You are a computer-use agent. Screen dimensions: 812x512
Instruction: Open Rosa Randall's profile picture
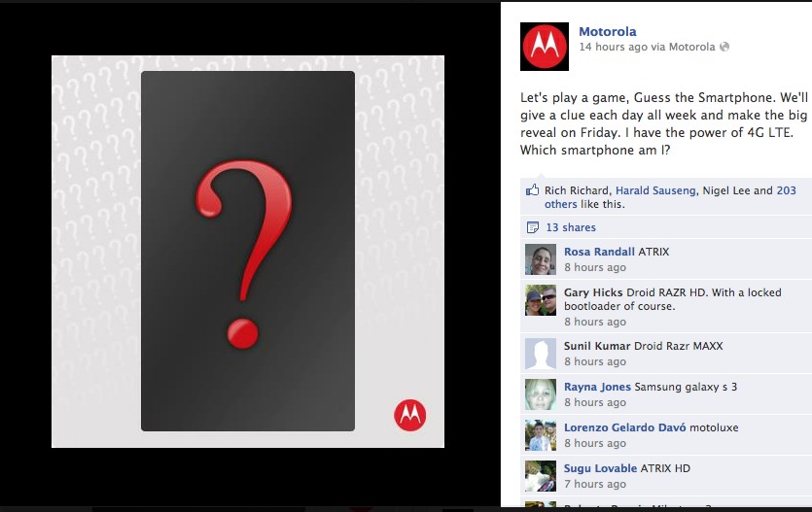[x=541, y=259]
